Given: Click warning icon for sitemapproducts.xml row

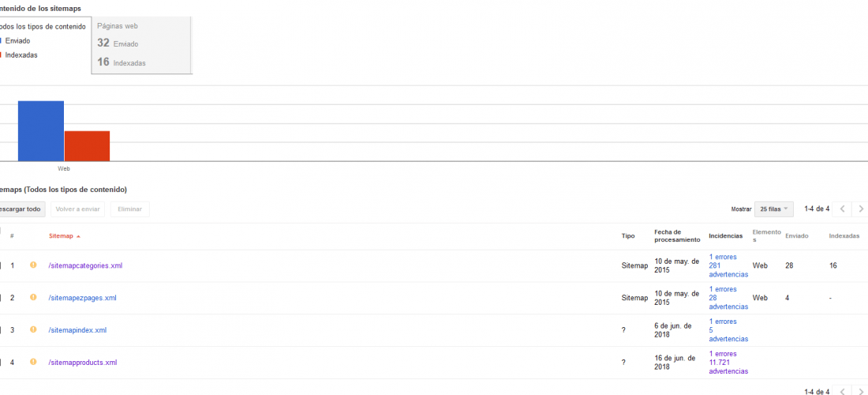Looking at the screenshot, I should (x=33, y=362).
